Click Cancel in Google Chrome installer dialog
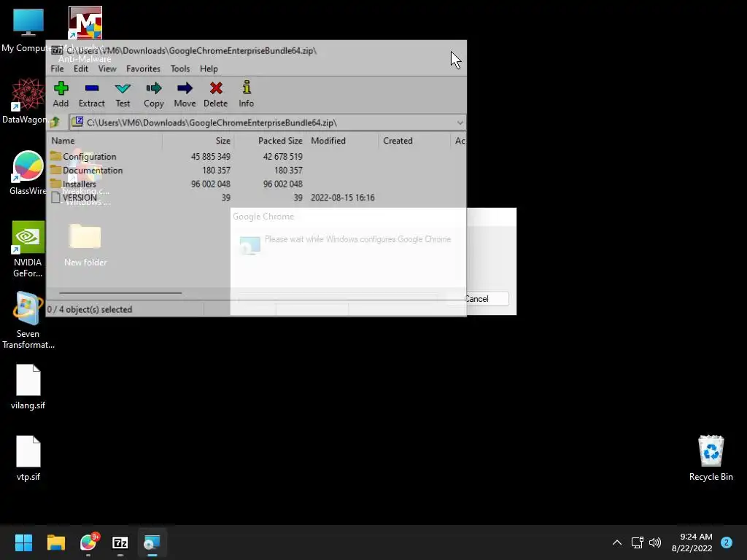The height and width of the screenshot is (560, 747). [476, 299]
